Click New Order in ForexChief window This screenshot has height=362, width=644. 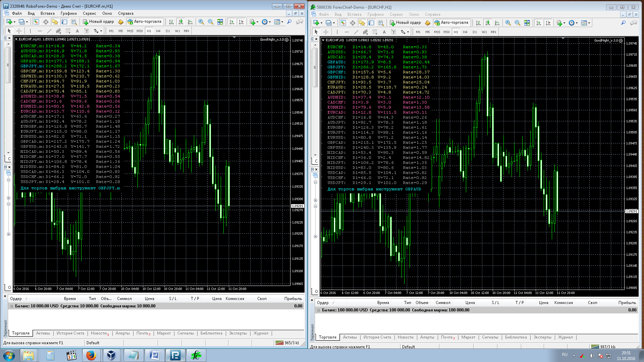pos(405,23)
